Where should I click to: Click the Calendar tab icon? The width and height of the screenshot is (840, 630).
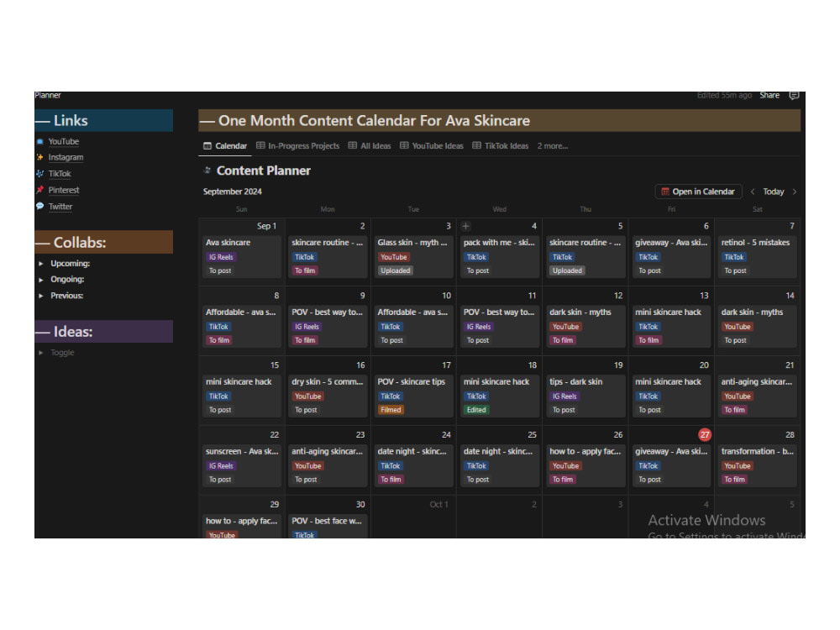tap(207, 145)
